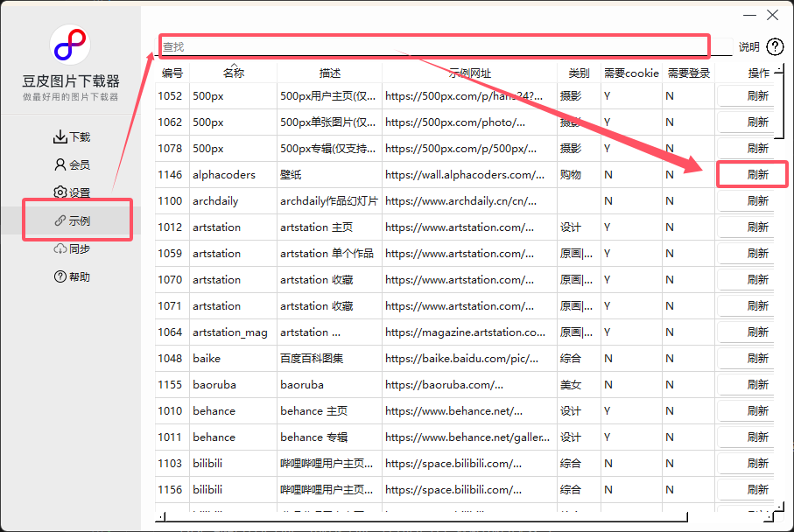Go to the 会员 membership section
This screenshot has height=532, width=794.
(x=72, y=164)
